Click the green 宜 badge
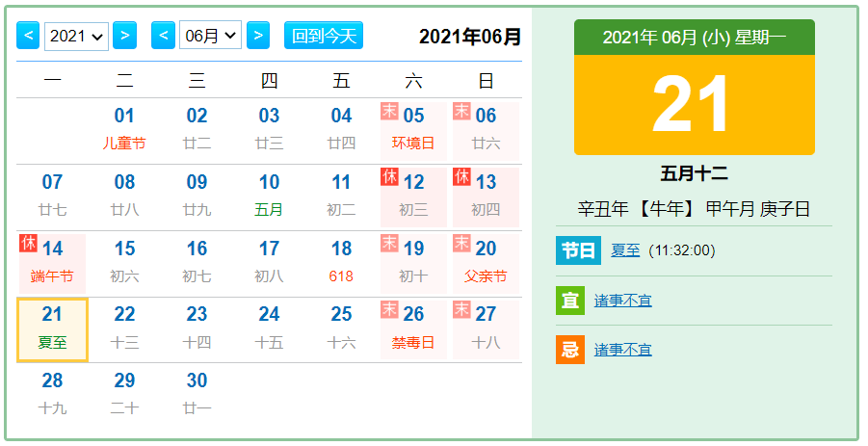The image size is (868, 446). pos(570,301)
